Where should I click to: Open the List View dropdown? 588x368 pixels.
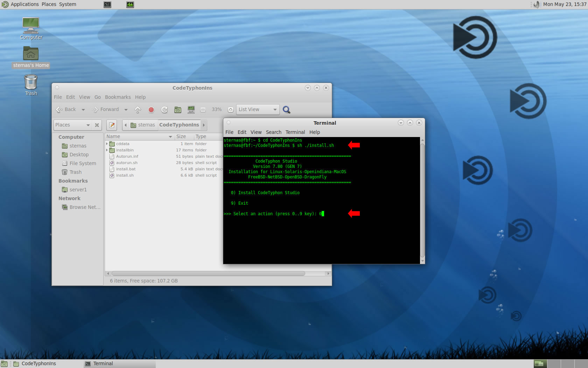coord(258,109)
